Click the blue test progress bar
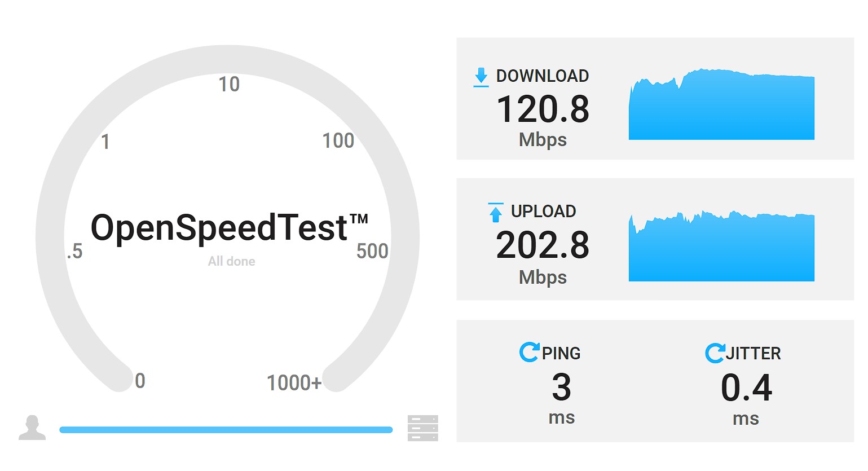This screenshot has height=471, width=868. point(226,430)
